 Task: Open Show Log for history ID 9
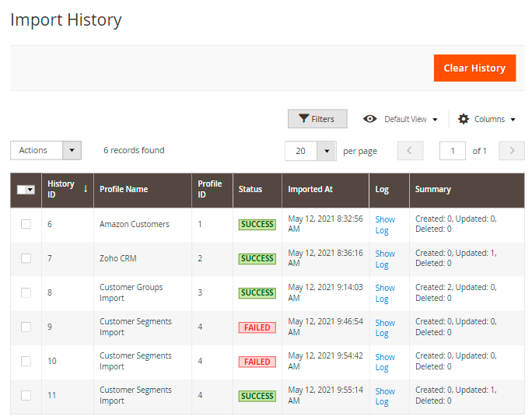point(385,327)
